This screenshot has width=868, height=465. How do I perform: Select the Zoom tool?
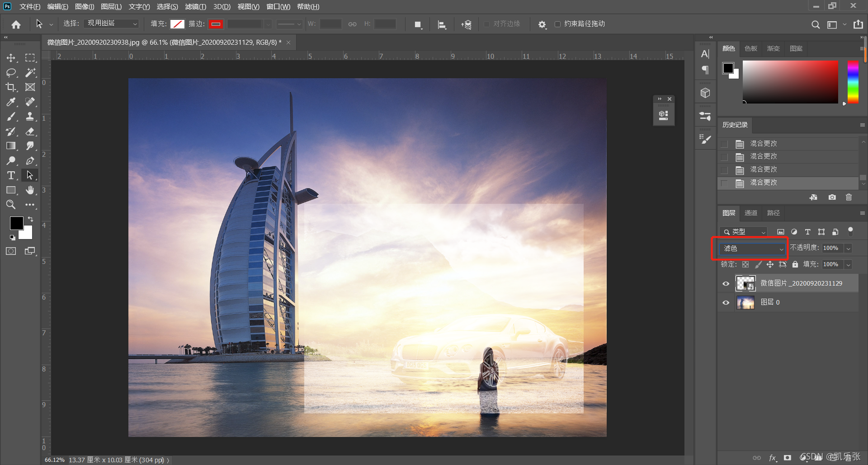11,205
